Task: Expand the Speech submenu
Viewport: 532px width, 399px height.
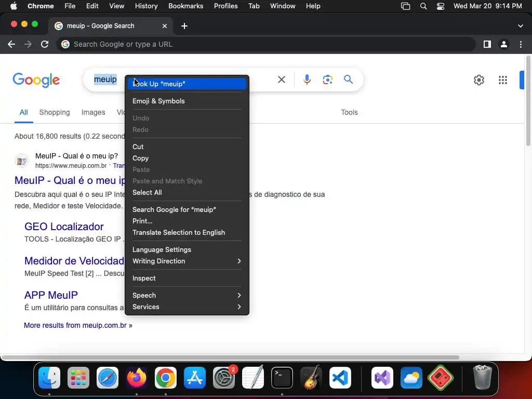Action: (187, 295)
